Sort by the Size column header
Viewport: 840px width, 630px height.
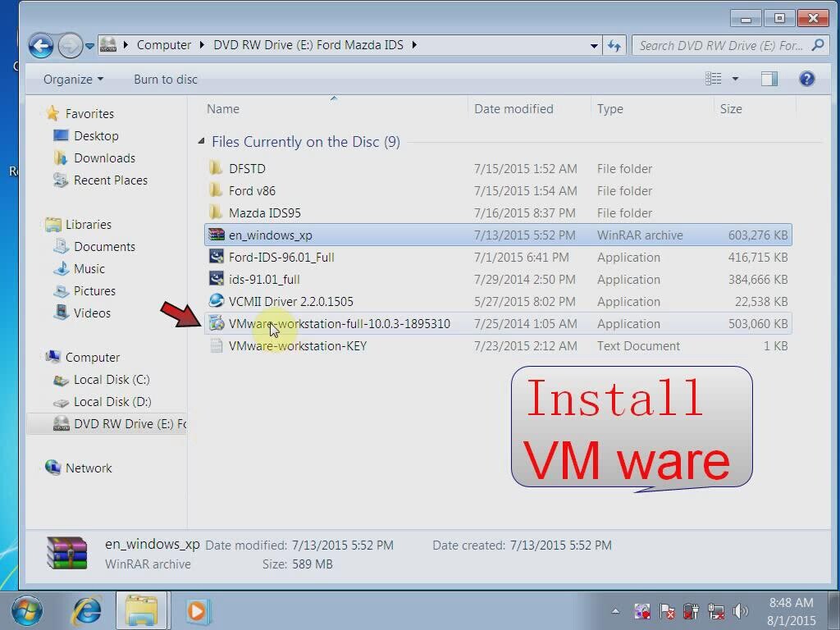(731, 109)
